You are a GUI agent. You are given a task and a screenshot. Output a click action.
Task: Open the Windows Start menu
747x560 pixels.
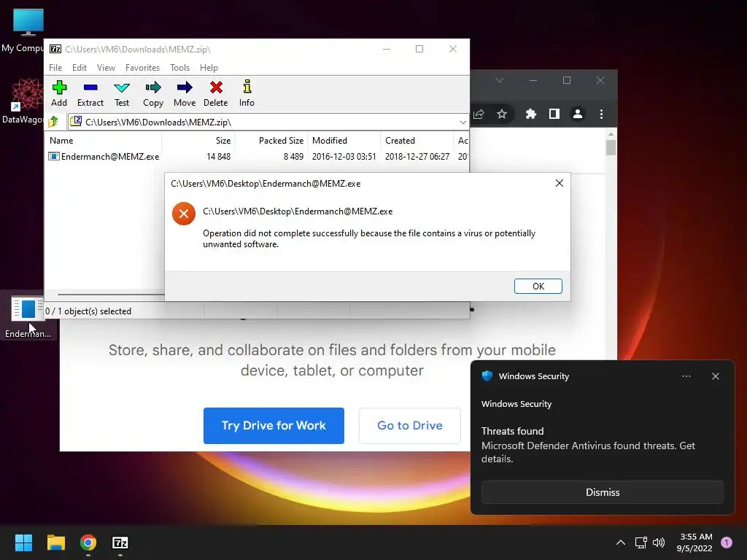(23, 542)
